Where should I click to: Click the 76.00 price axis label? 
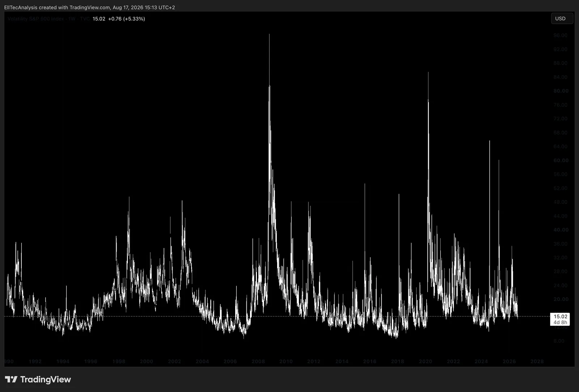pyautogui.click(x=560, y=105)
